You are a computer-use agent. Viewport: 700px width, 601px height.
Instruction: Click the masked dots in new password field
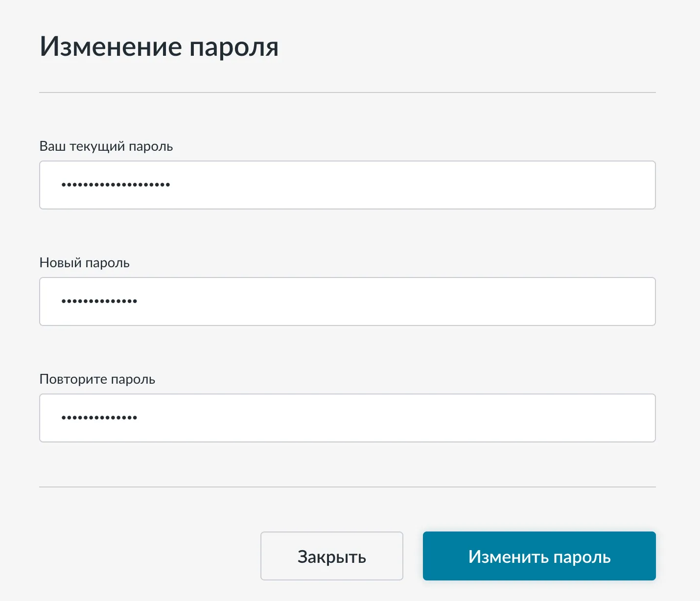(99, 301)
